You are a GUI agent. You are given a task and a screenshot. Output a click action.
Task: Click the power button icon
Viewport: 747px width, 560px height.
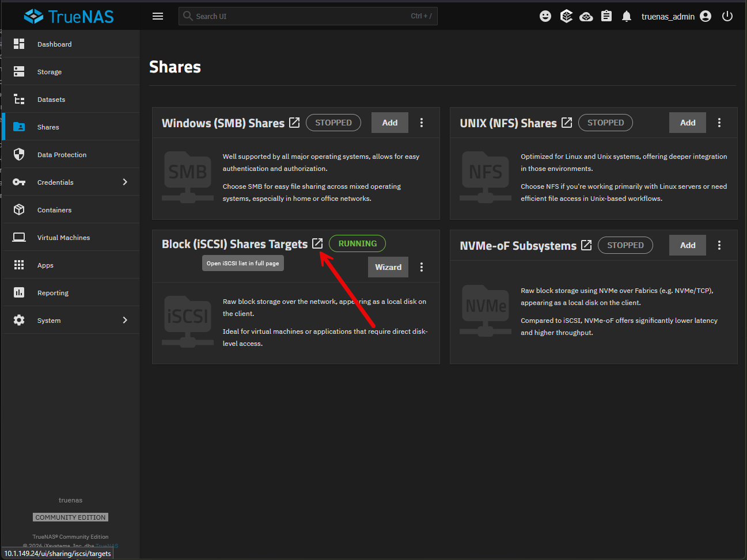pyautogui.click(x=727, y=16)
